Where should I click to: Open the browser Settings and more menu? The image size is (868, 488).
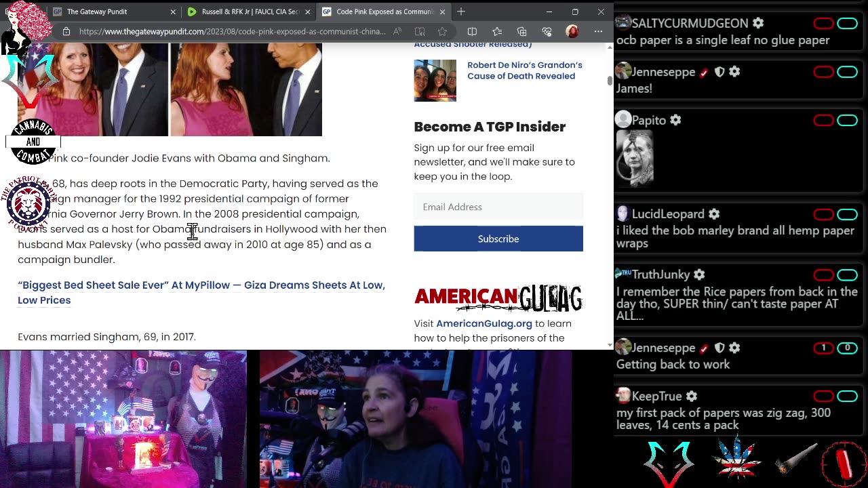pyautogui.click(x=598, y=31)
